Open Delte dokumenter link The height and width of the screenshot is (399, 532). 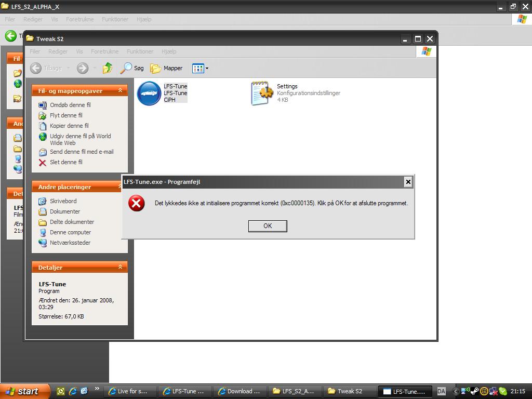click(72, 222)
